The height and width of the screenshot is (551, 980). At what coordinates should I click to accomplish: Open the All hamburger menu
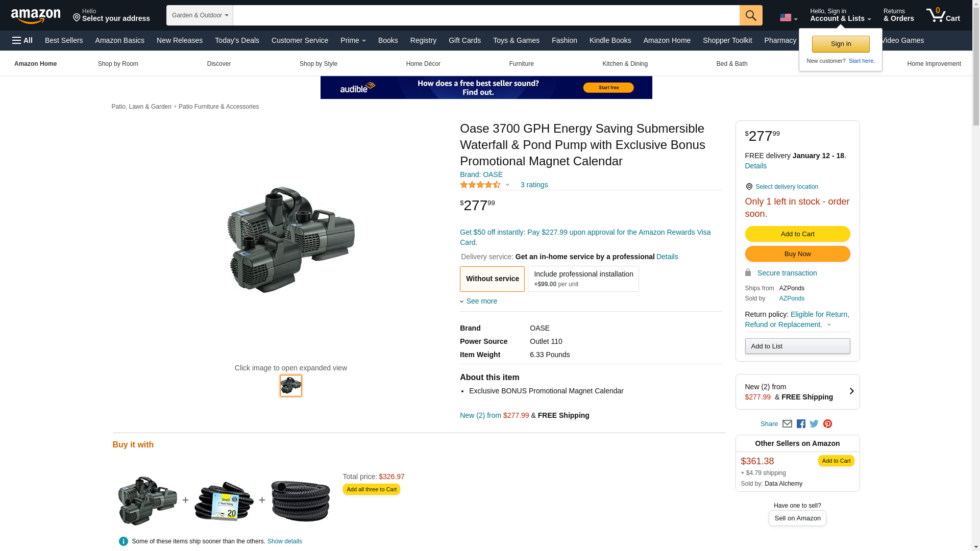22,40
